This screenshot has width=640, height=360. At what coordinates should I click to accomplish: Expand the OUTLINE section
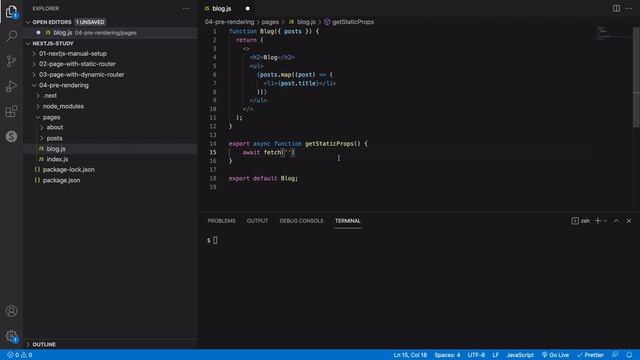click(44, 344)
